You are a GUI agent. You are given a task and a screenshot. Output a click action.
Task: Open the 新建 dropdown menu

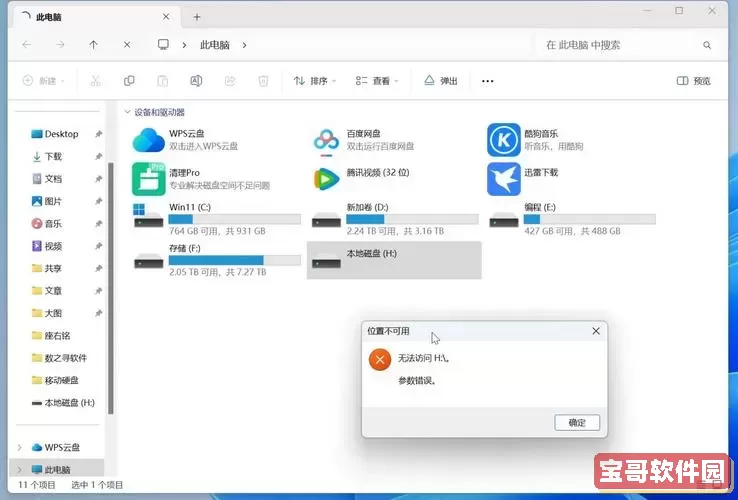click(44, 81)
